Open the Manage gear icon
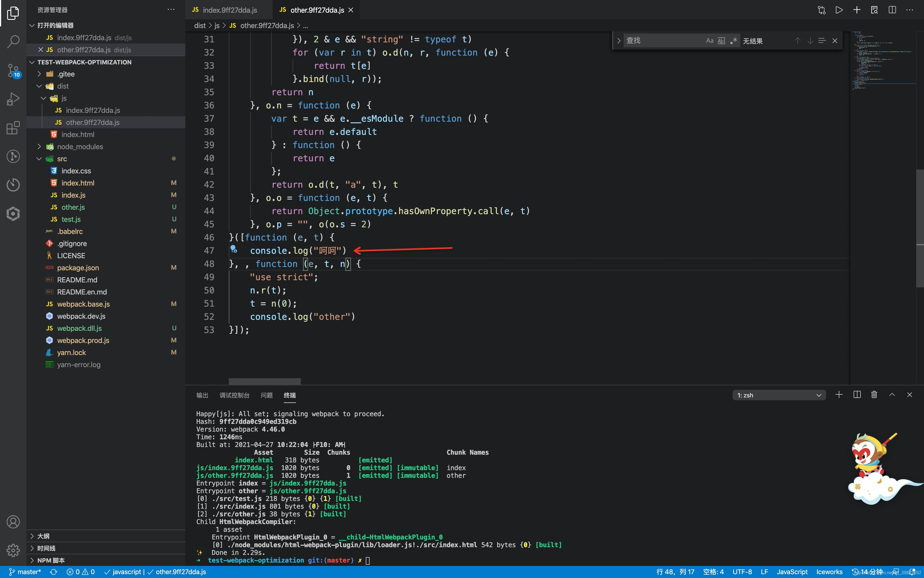The image size is (924, 578). click(13, 550)
